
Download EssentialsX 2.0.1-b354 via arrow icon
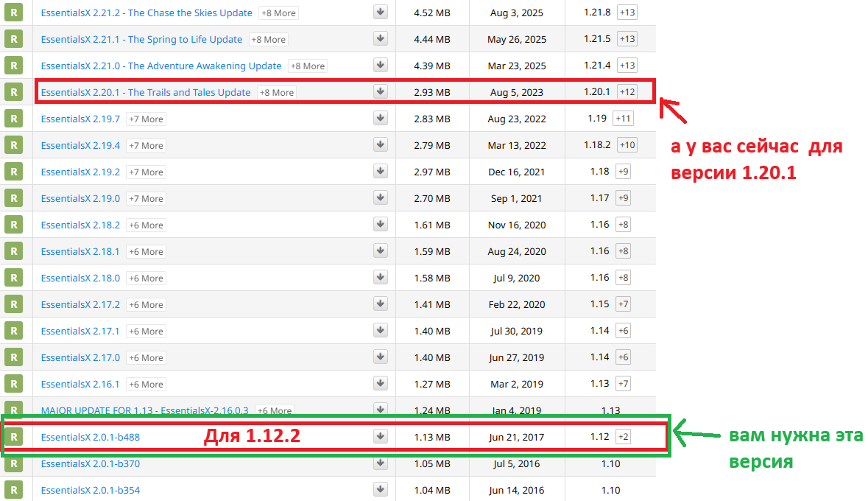[380, 490]
